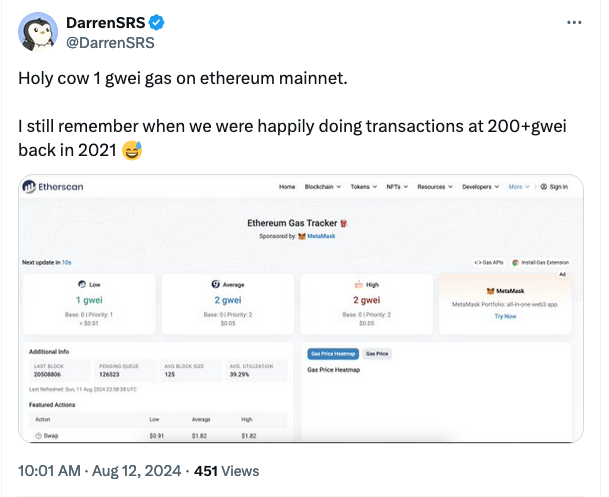Image resolution: width=609 pixels, height=497 pixels.
Task: Expand the Tokens dropdown menu
Action: click(362, 187)
